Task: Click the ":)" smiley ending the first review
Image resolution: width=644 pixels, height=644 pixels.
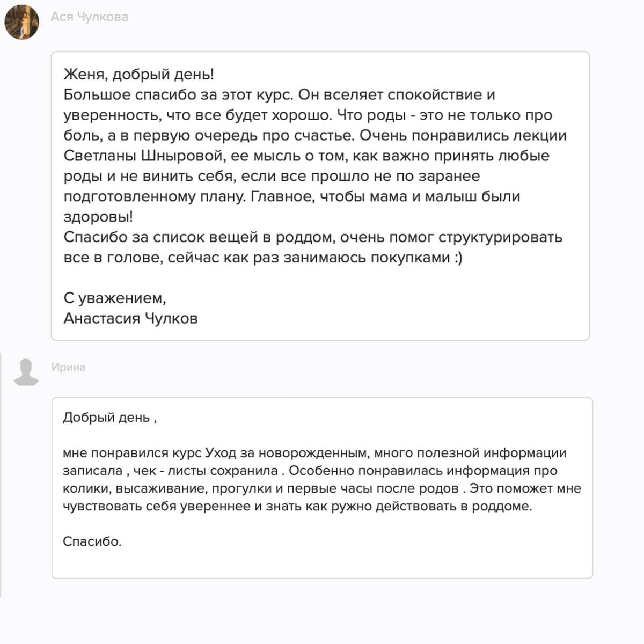Action: click(x=458, y=258)
